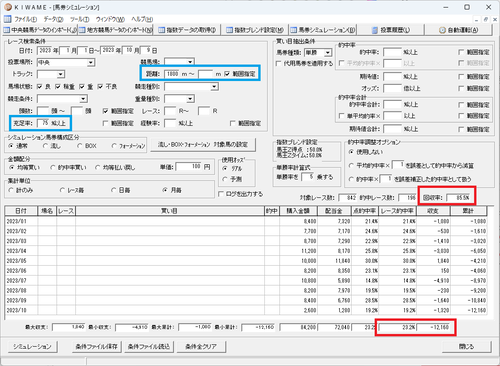Image resolution: width=500 pixels, height=366 pixels.
Task: Click the 充足率 input field
Action: point(43,123)
